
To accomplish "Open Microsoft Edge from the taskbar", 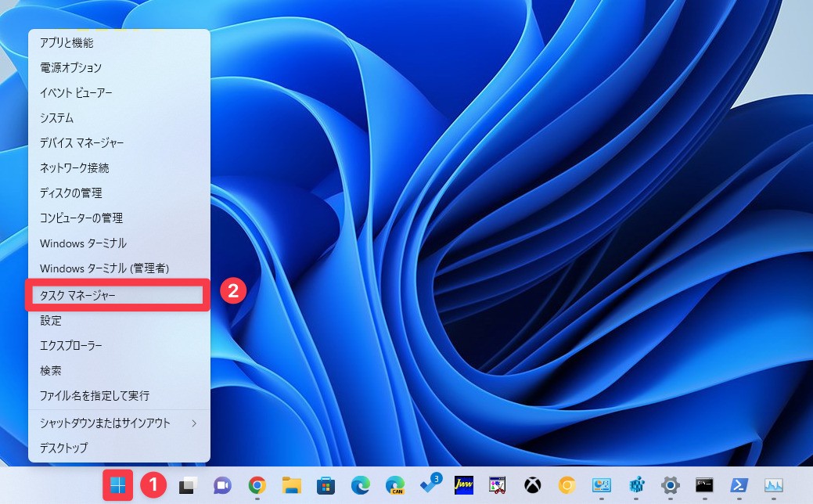I will pos(361,485).
